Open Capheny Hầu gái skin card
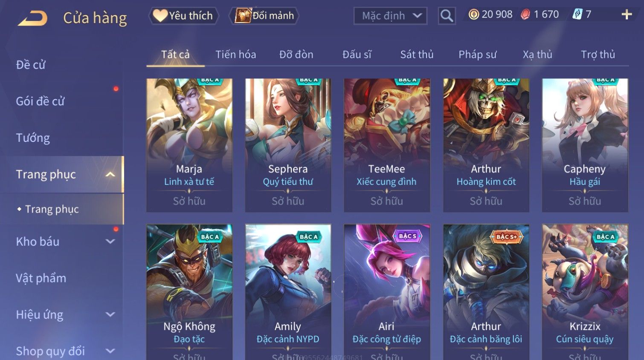This screenshot has width=644, height=360. click(585, 145)
